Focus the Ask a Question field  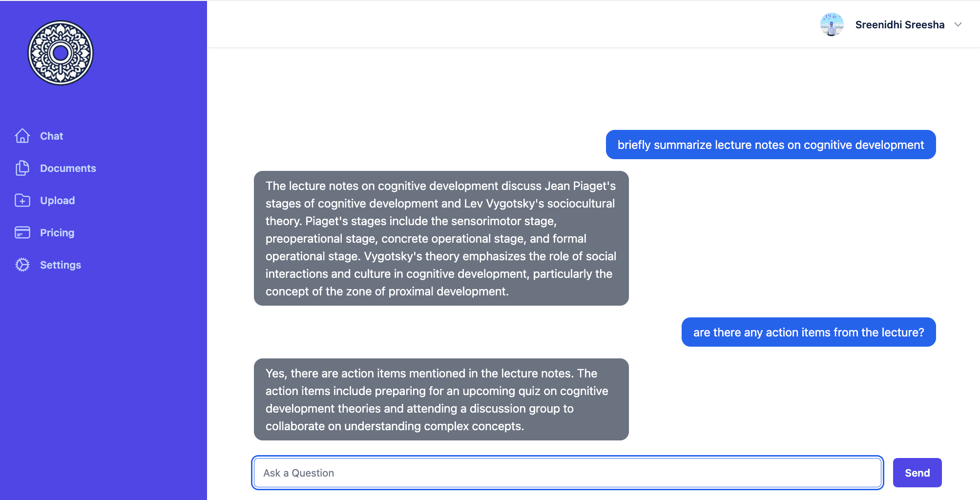(567, 473)
